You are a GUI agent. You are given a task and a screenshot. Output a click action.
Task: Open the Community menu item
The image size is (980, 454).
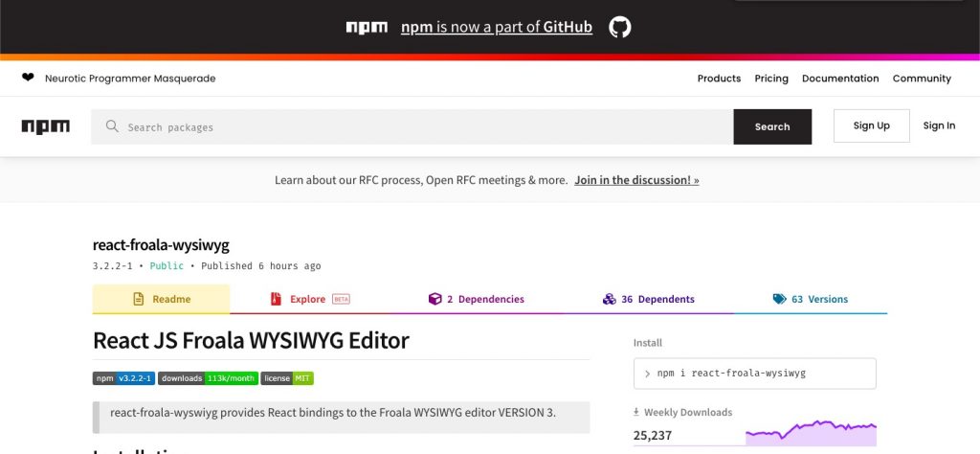922,79
